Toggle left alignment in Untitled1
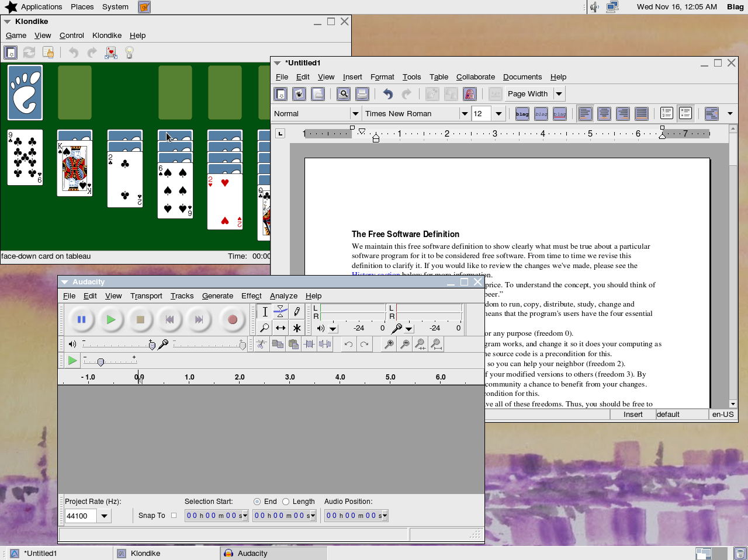Image resolution: width=748 pixels, height=560 pixels. coord(586,114)
